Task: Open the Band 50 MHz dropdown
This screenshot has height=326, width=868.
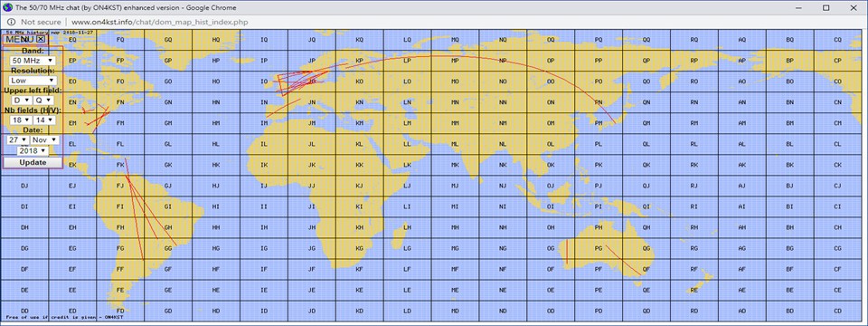Action: pos(33,60)
